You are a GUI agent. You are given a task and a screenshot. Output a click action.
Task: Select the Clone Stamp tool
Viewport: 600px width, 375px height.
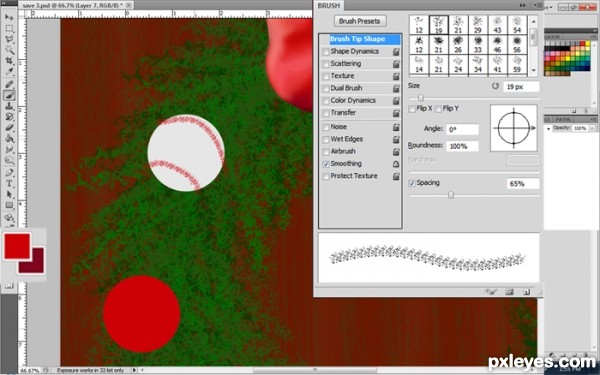[9, 106]
